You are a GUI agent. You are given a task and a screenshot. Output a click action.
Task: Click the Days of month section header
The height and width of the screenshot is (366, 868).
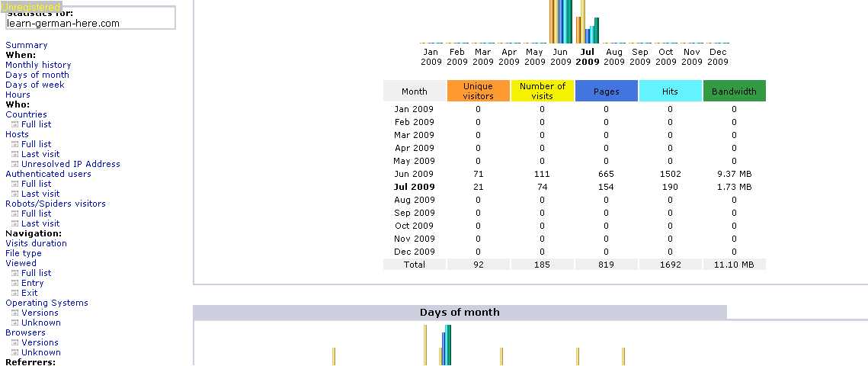coord(460,312)
